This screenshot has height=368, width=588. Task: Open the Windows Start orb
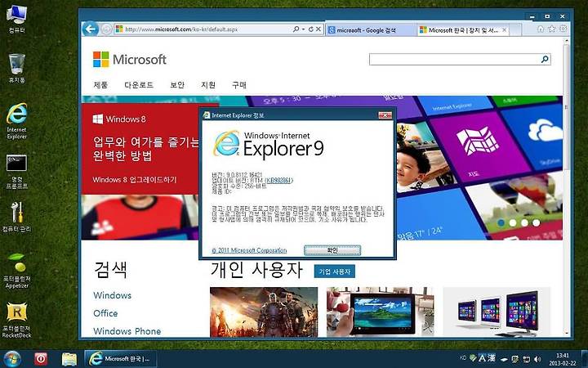[12, 359]
